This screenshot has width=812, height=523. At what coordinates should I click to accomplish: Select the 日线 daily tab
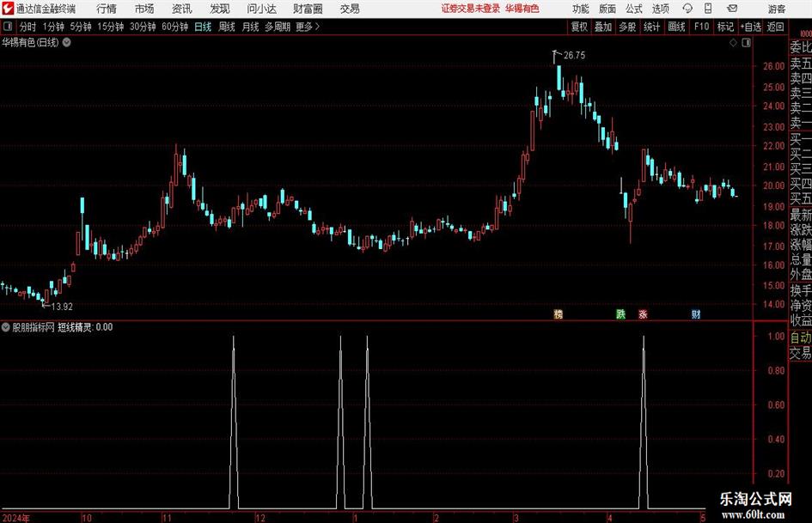[x=203, y=27]
